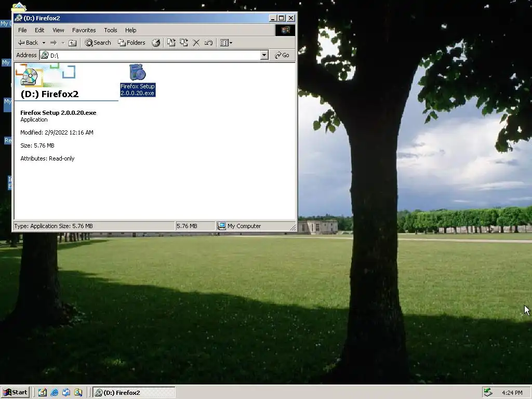532x399 pixels.
Task: Click the window resize grip corner
Action: [x=293, y=228]
